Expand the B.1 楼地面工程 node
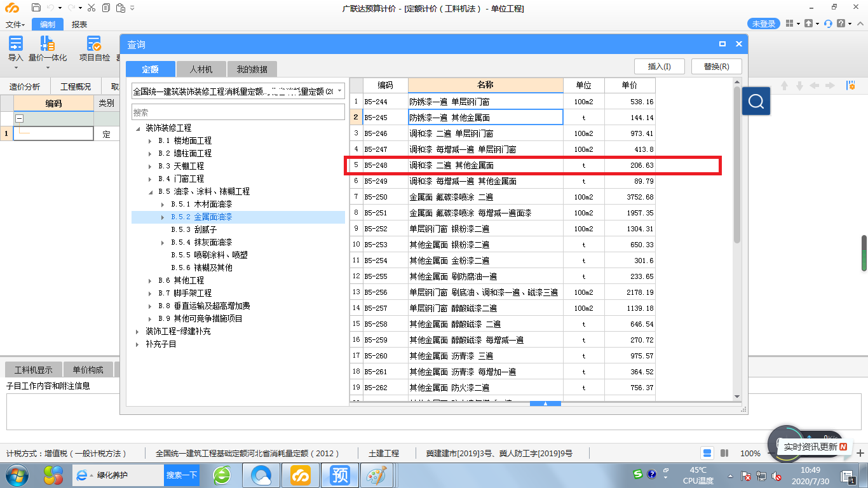The height and width of the screenshot is (488, 868). click(151, 141)
